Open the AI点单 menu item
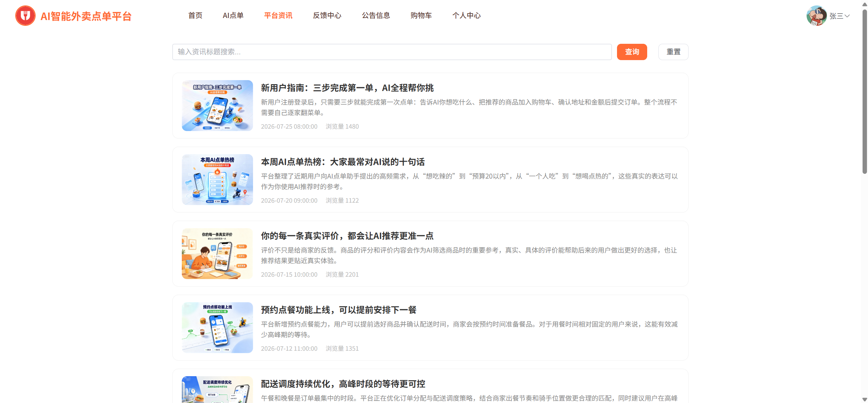 pos(233,16)
